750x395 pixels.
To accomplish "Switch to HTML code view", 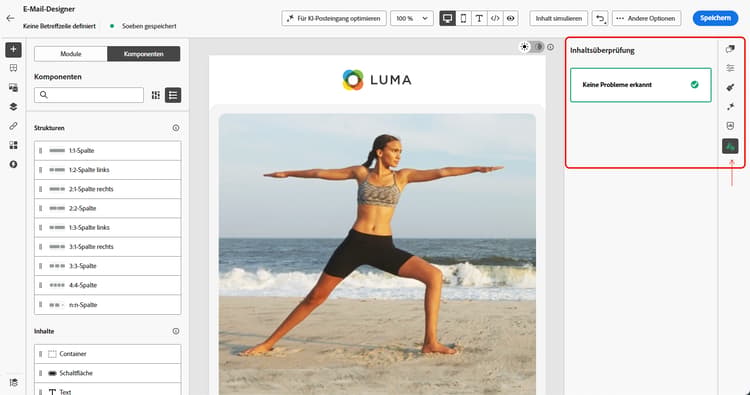I will point(495,18).
